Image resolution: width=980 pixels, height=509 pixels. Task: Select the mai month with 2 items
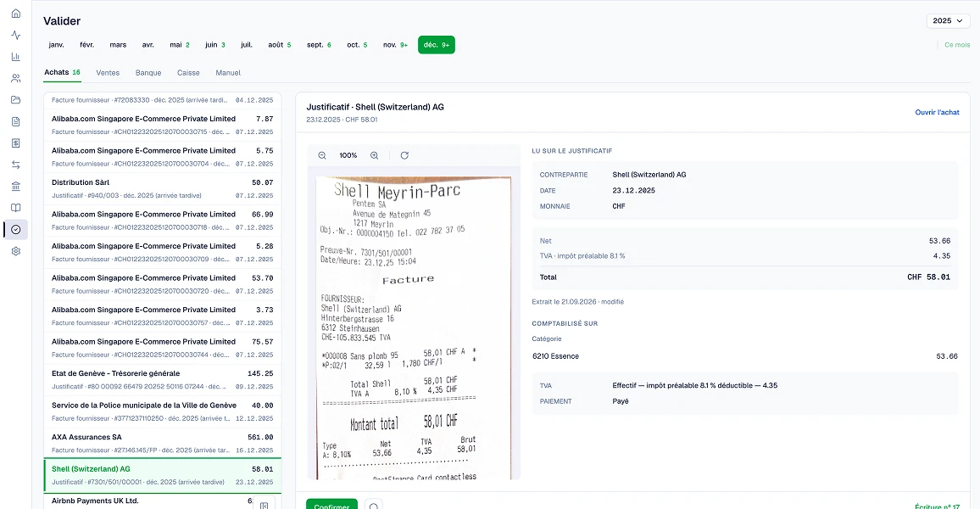coord(180,45)
